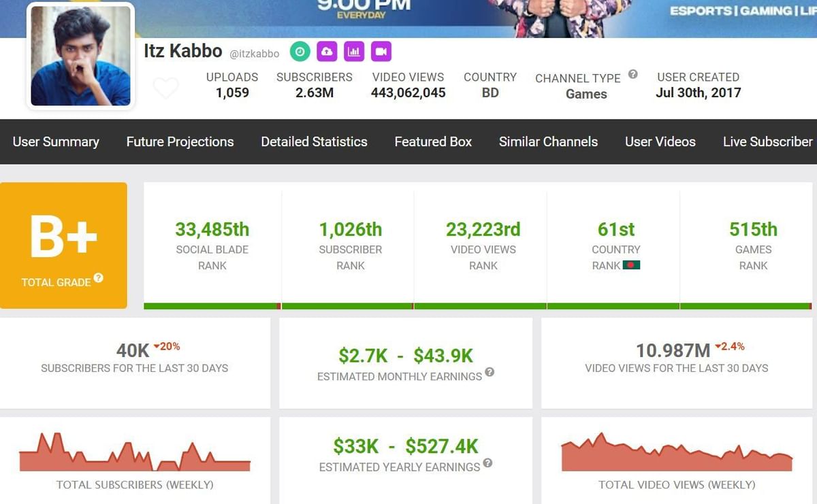This screenshot has height=504, width=817.
Task: Favorite the channel using the heart icon
Action: 166,88
